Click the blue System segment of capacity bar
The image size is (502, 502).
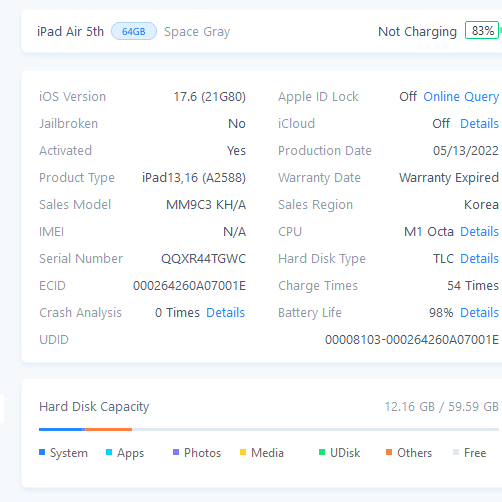(x=61, y=429)
